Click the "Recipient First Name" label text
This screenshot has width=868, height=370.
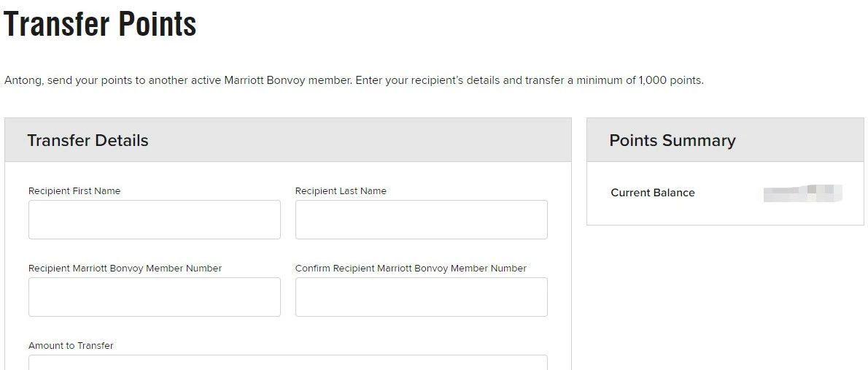coord(74,191)
